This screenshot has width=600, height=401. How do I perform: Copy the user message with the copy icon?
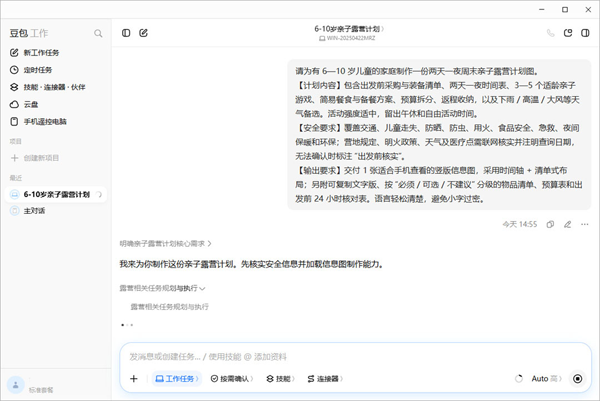550,225
